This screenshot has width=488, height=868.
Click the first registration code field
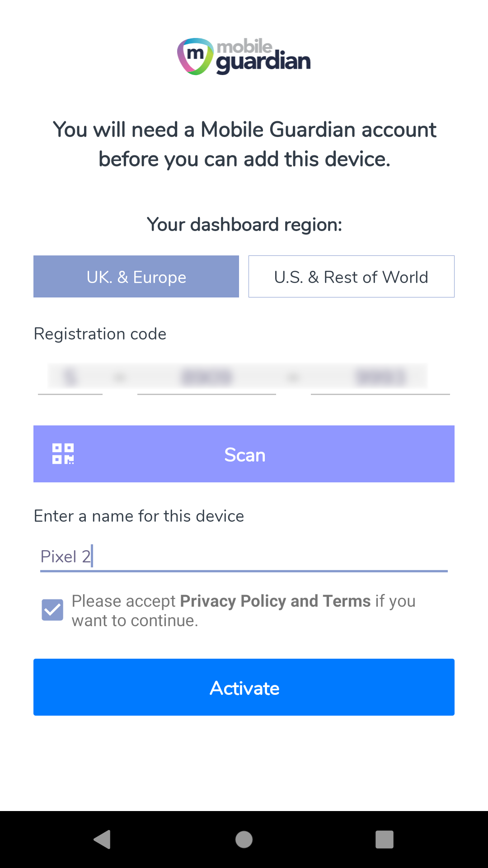click(70, 378)
